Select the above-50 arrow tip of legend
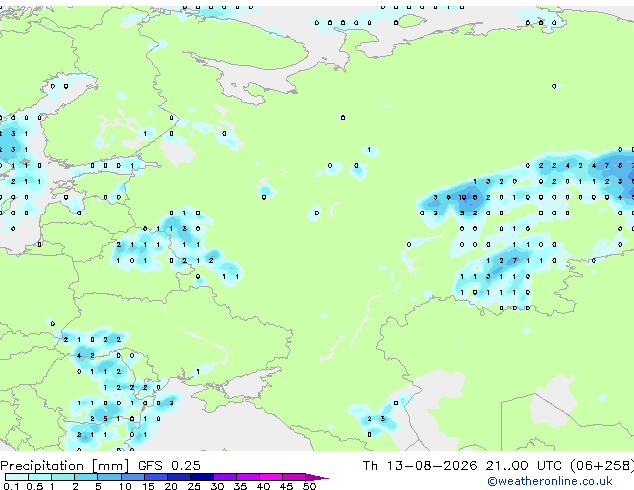 (317, 477)
